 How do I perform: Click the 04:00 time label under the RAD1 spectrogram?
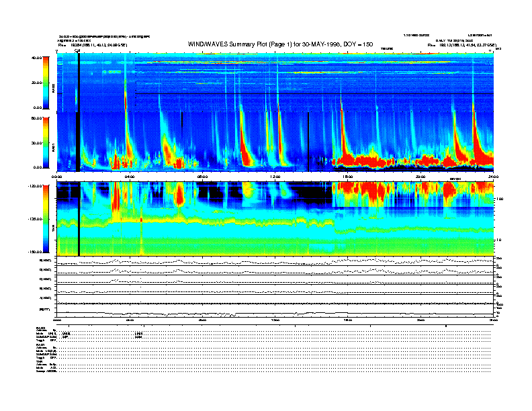pyautogui.click(x=130, y=177)
